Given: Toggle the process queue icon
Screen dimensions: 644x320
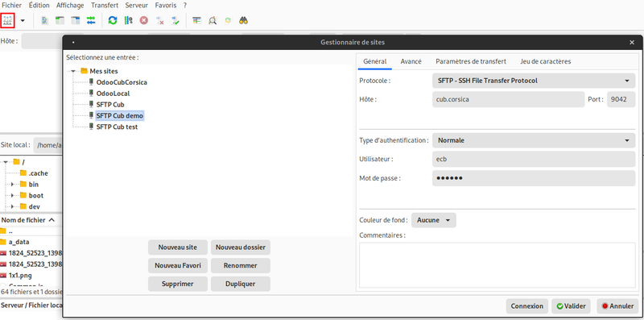Looking at the screenshot, I should (x=128, y=20).
